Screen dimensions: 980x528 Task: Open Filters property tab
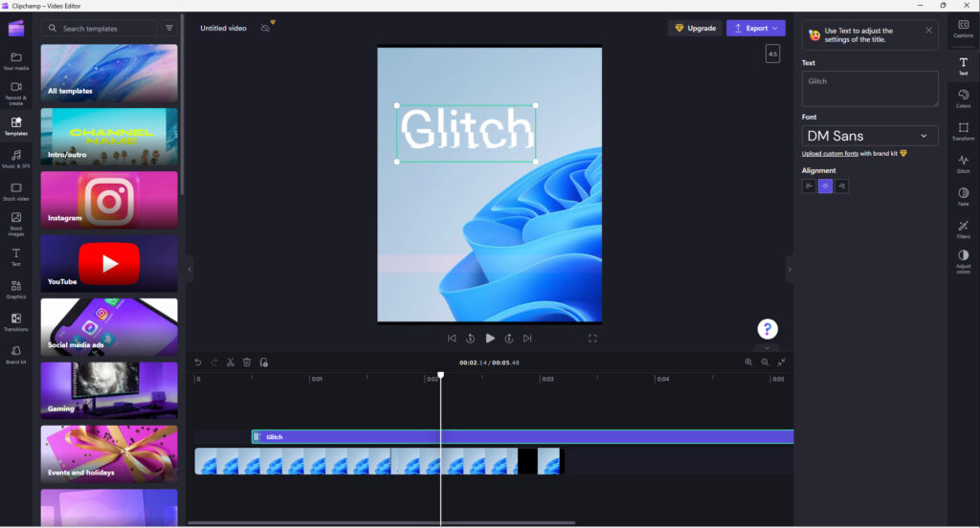[x=963, y=229]
